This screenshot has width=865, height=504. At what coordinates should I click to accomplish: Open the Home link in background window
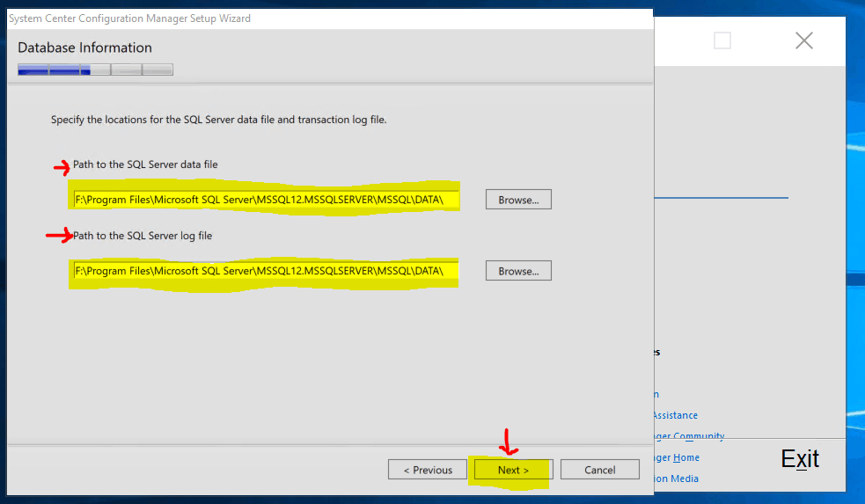pos(678,457)
